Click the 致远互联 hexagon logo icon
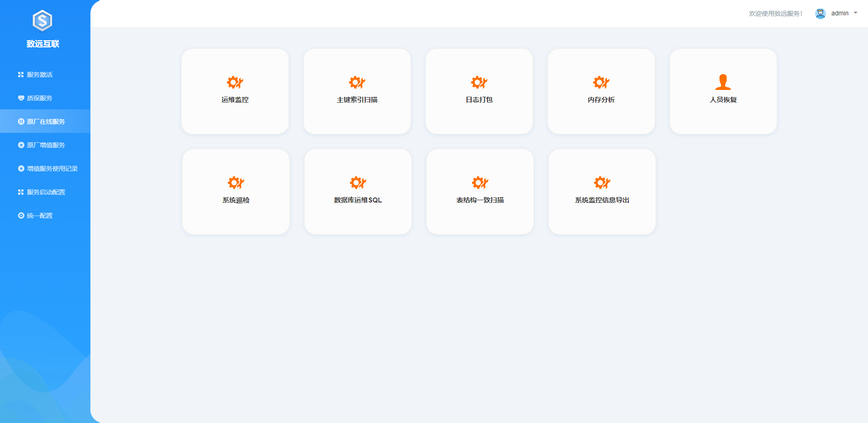 coord(42,21)
